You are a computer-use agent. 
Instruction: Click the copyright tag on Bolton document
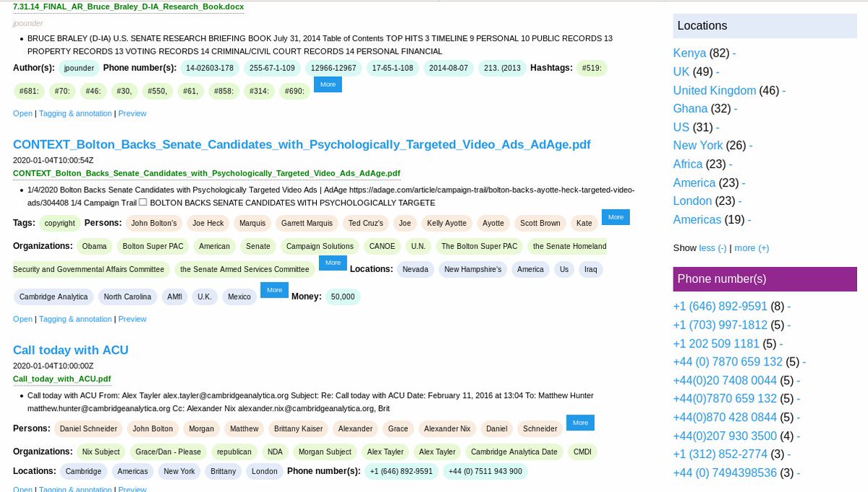pos(59,223)
